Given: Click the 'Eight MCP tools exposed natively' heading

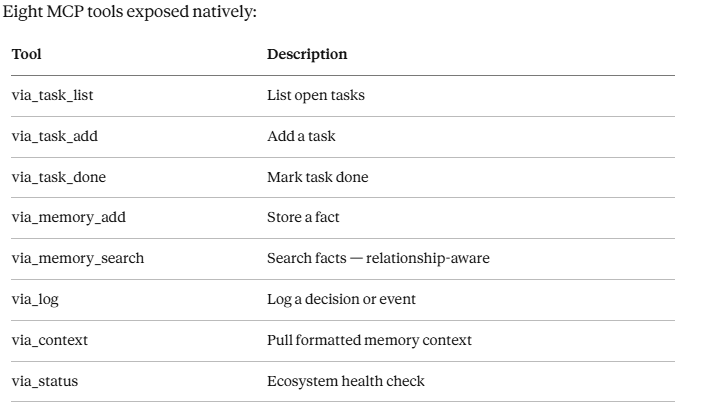Looking at the screenshot, I should 129,12.
